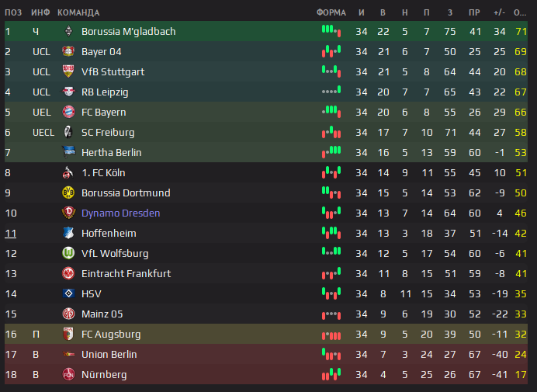Open the Eintracht Frankfurt team page
This screenshot has height=392, width=537.
click(126, 273)
